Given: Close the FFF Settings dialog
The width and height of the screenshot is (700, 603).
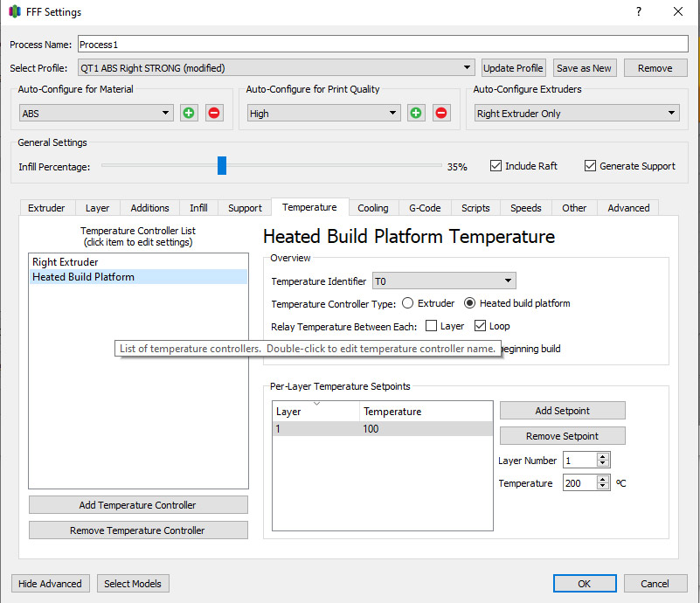Looking at the screenshot, I should [x=678, y=11].
